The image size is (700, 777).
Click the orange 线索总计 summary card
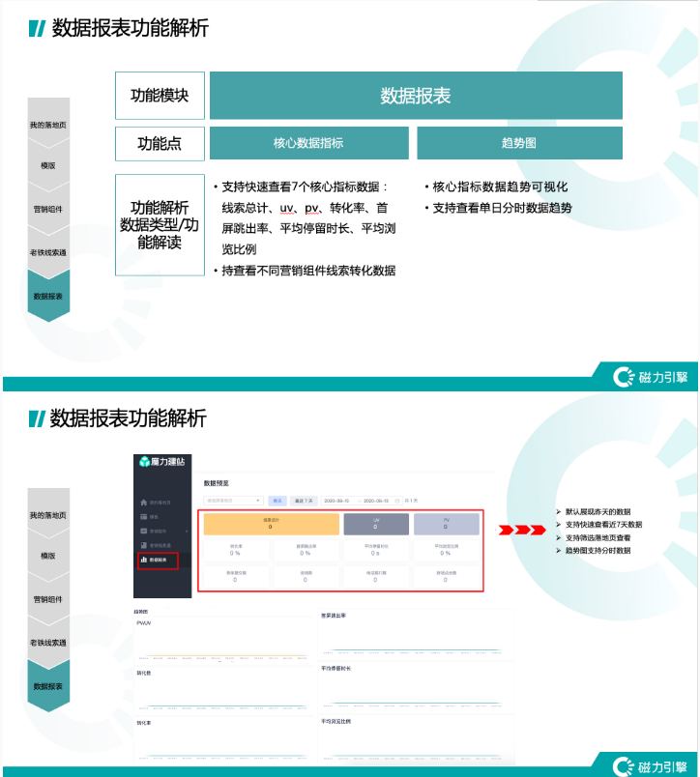(x=271, y=524)
